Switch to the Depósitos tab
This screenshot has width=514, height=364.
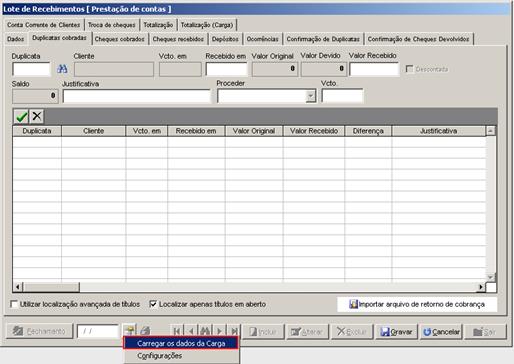pyautogui.click(x=225, y=39)
